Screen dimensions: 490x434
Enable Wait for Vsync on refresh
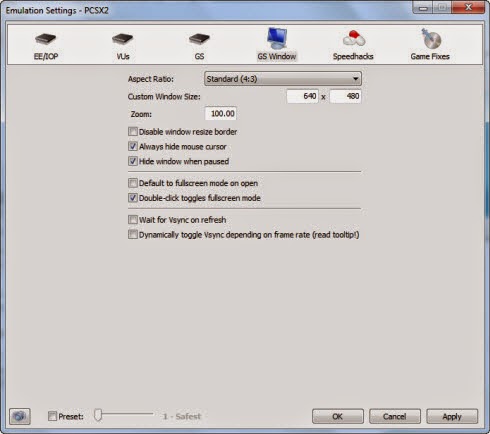point(133,220)
